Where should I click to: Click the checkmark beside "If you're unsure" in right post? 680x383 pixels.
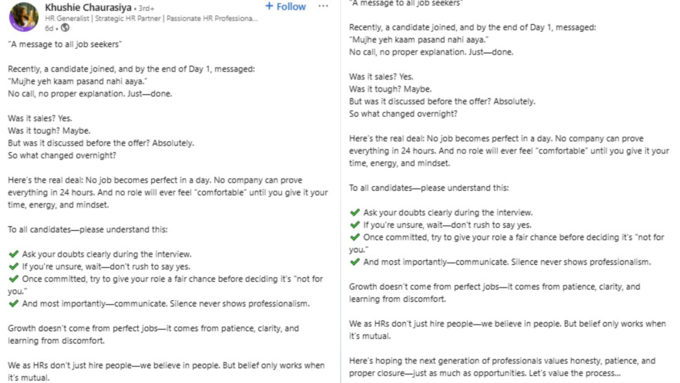pyautogui.click(x=355, y=224)
